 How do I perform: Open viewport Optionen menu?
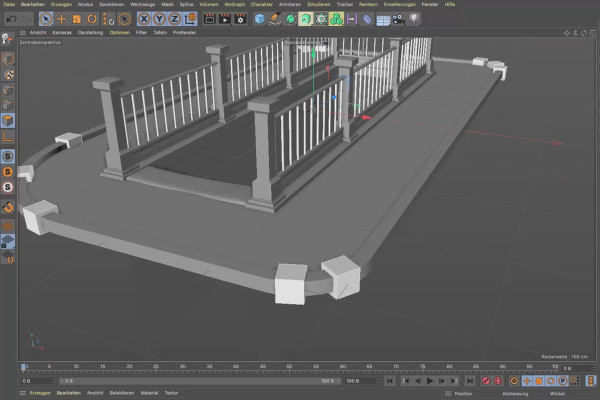pyautogui.click(x=119, y=33)
